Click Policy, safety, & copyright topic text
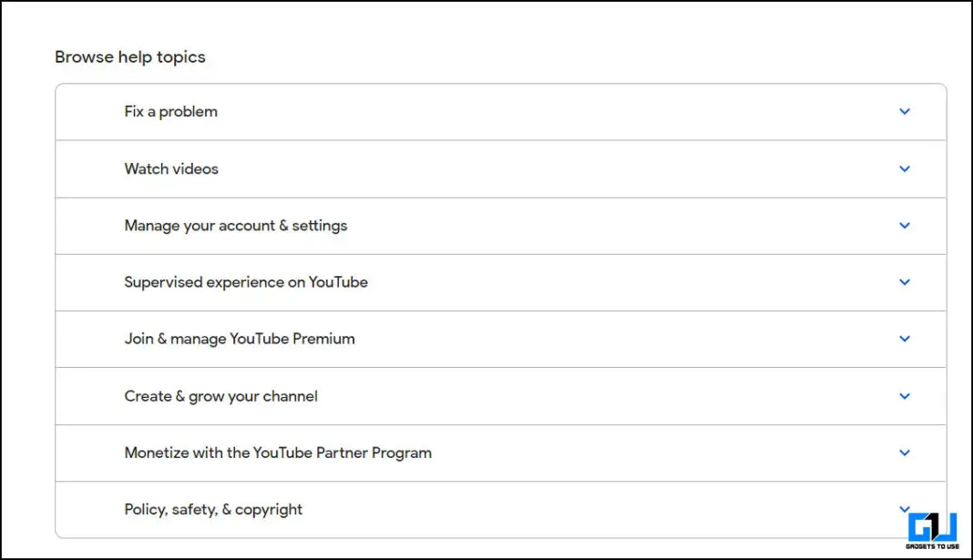The width and height of the screenshot is (973, 560). [213, 509]
